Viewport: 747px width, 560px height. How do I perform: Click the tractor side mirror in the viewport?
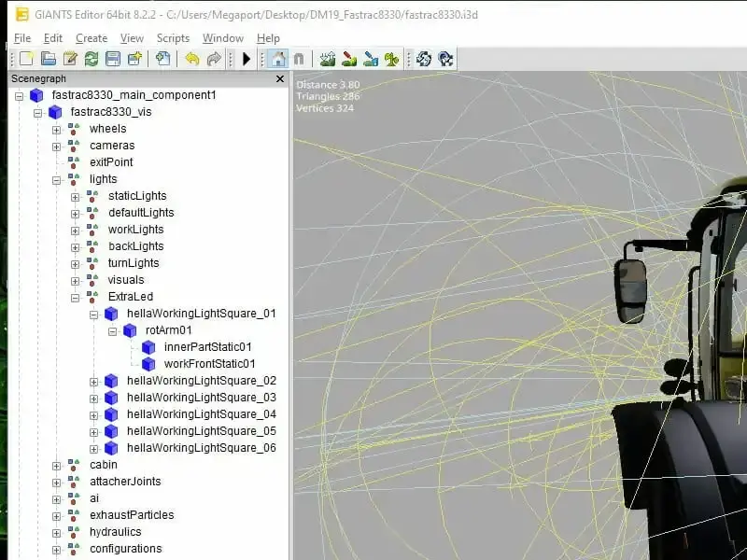pyautogui.click(x=630, y=290)
